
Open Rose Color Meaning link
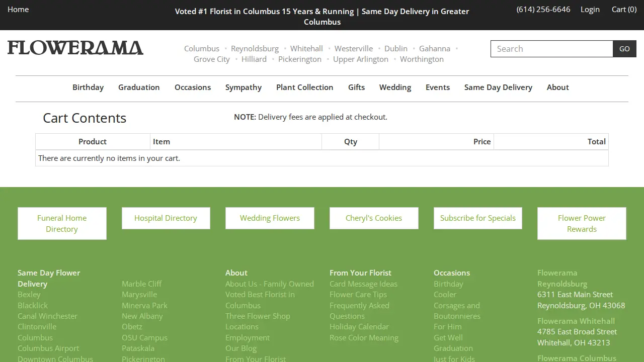coord(364,338)
